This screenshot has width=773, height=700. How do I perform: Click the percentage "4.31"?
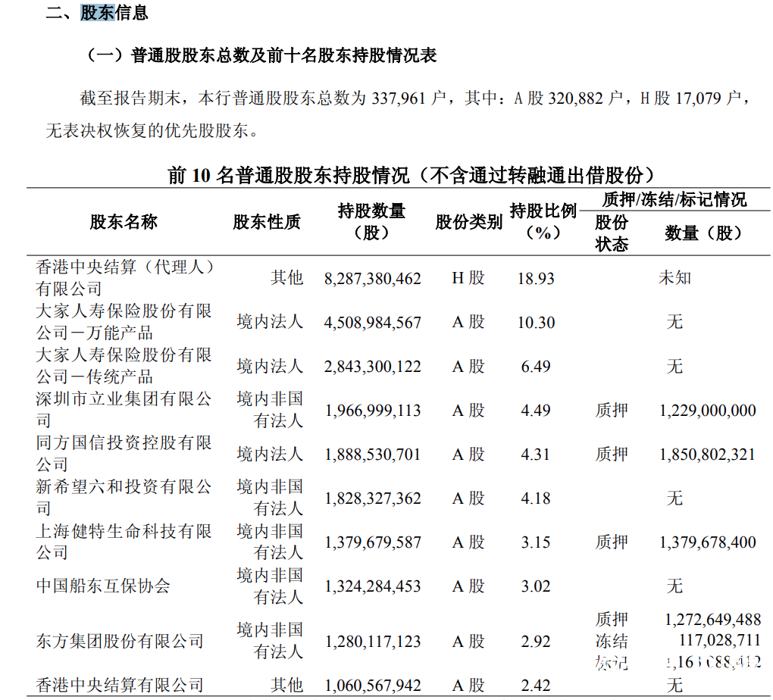pyautogui.click(x=536, y=455)
